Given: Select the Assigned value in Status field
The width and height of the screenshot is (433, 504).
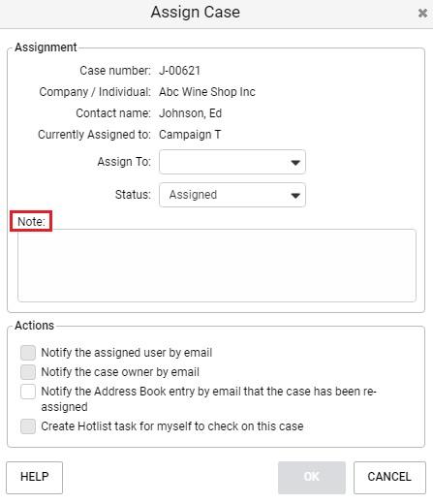Looking at the screenshot, I should [193, 195].
